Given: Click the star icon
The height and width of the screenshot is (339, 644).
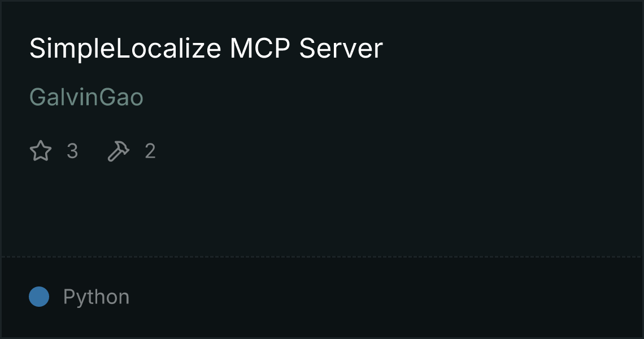Looking at the screenshot, I should click(41, 151).
